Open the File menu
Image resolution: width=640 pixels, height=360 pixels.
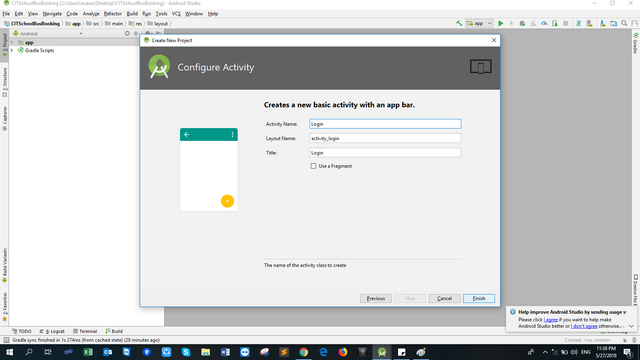(x=6, y=13)
